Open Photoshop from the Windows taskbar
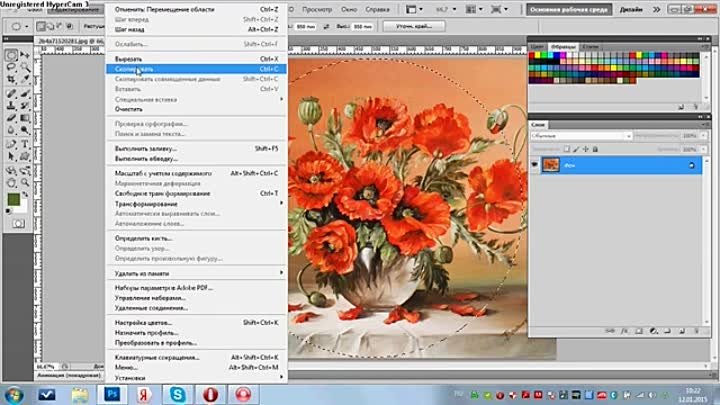Image resolution: width=720 pixels, height=405 pixels. click(x=113, y=395)
